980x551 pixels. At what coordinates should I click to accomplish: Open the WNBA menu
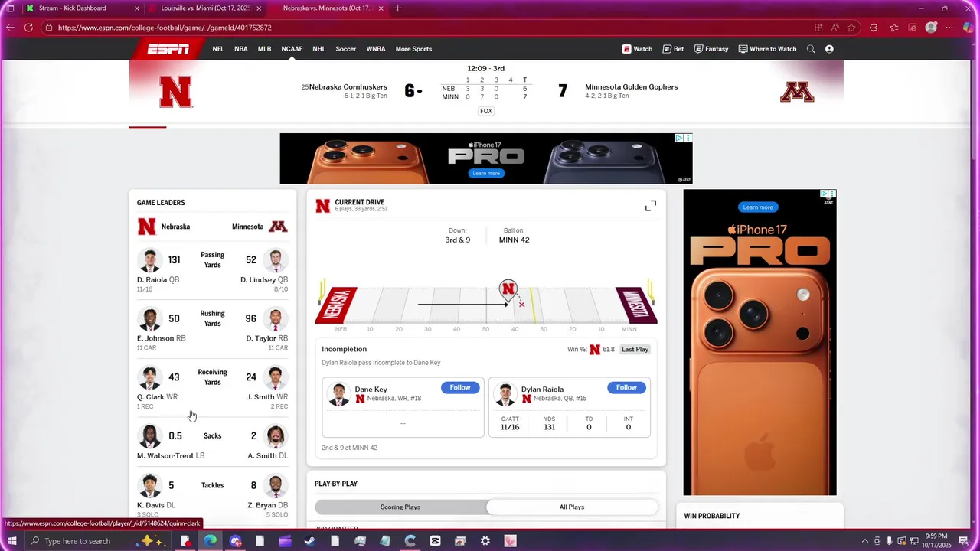tap(376, 49)
